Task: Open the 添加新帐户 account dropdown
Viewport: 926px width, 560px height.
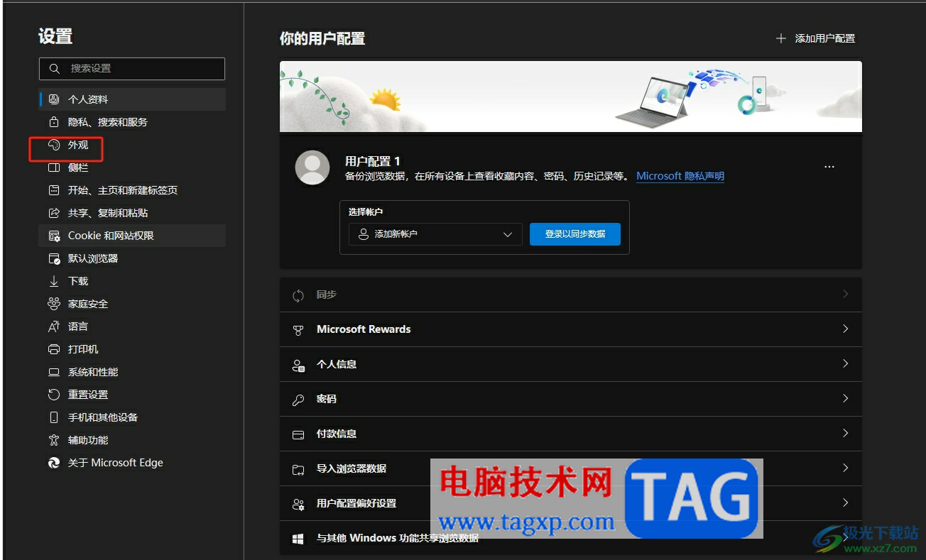Action: tap(435, 234)
